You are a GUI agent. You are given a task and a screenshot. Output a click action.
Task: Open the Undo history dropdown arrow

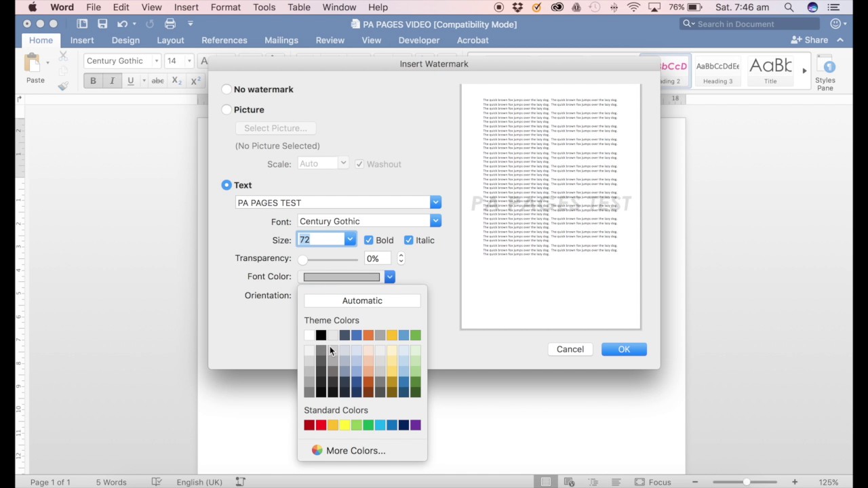[134, 24]
